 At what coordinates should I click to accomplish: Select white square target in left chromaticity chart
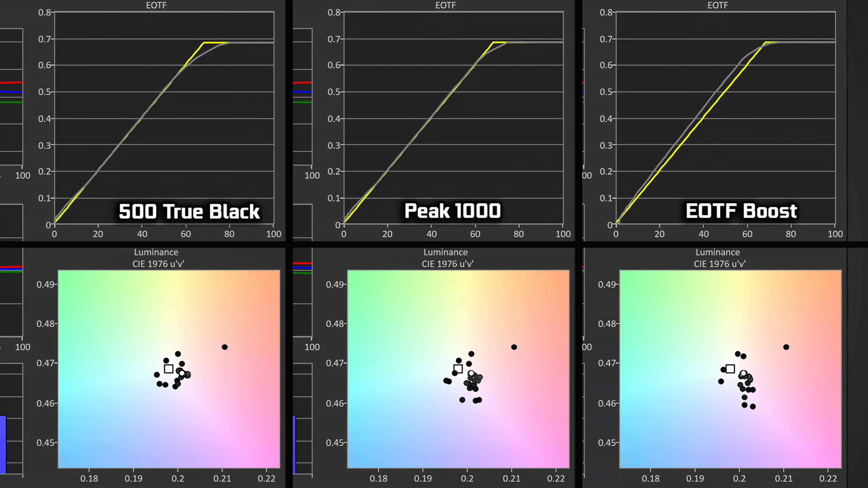point(169,369)
